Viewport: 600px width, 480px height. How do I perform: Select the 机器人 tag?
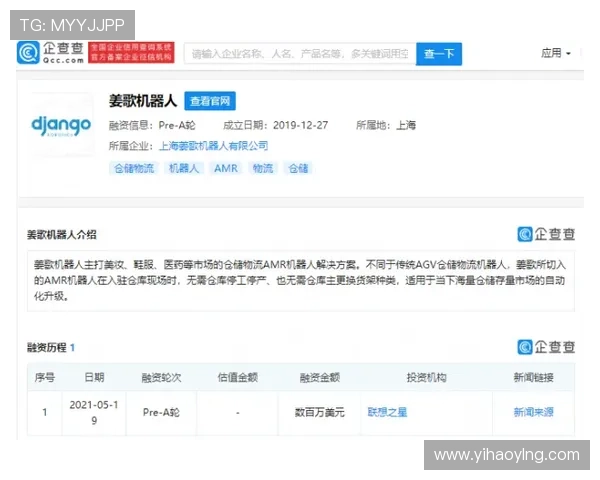(184, 168)
